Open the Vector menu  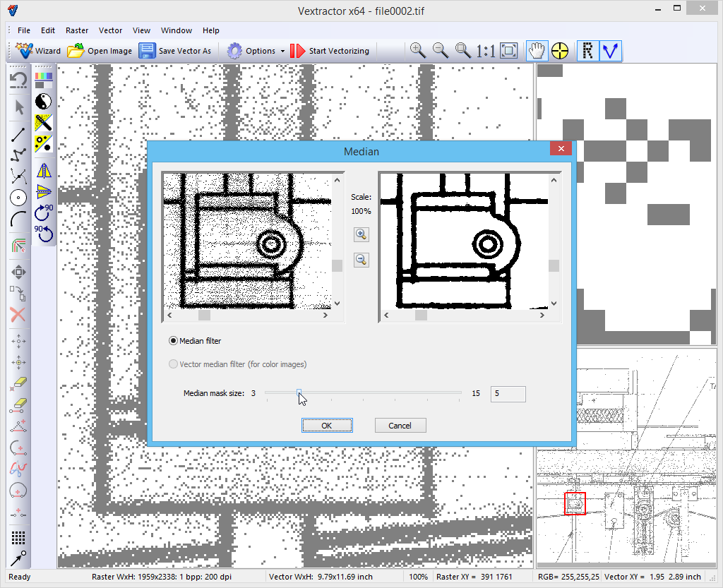(110, 30)
